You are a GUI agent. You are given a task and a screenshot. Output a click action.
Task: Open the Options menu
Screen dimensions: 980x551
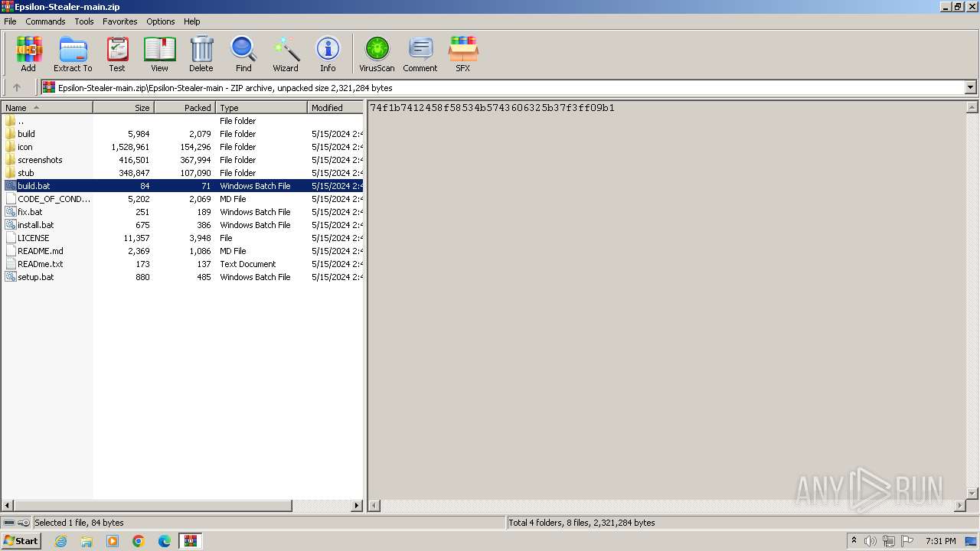coord(161,21)
